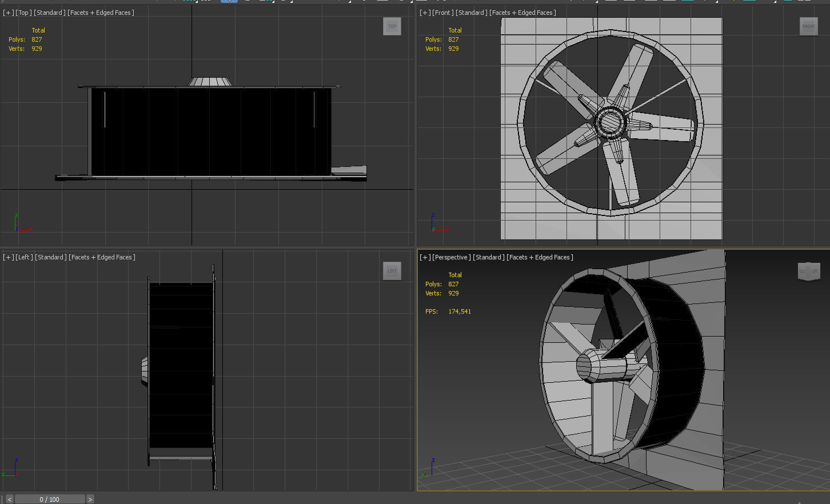Open the Standard shading dropdown in the Top viewport
This screenshot has width=830, height=504.
pos(50,12)
